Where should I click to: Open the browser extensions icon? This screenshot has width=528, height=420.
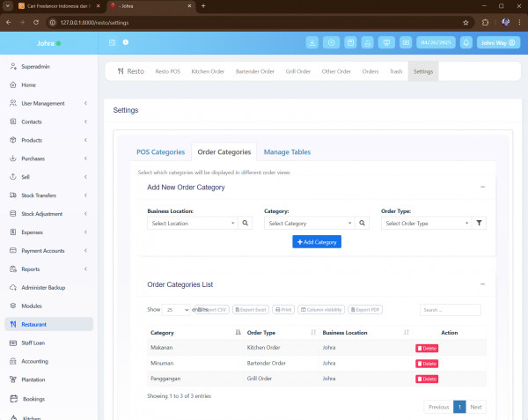(485, 23)
